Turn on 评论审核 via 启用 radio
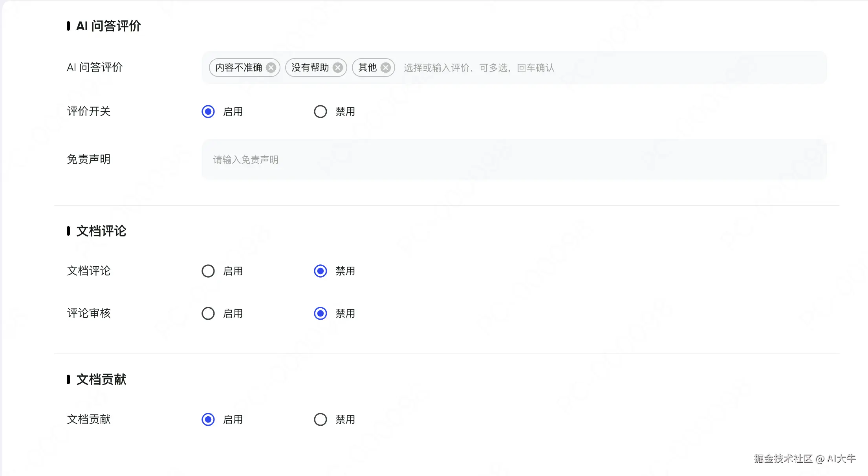Screen dimensions: 868x476 click(x=208, y=313)
